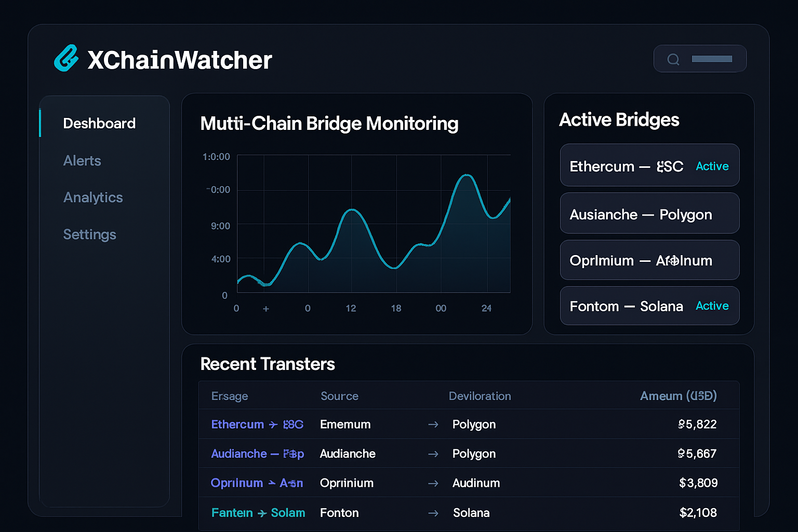Open the Deshboard sidebar item
Screen dimensions: 798x532
(x=99, y=124)
